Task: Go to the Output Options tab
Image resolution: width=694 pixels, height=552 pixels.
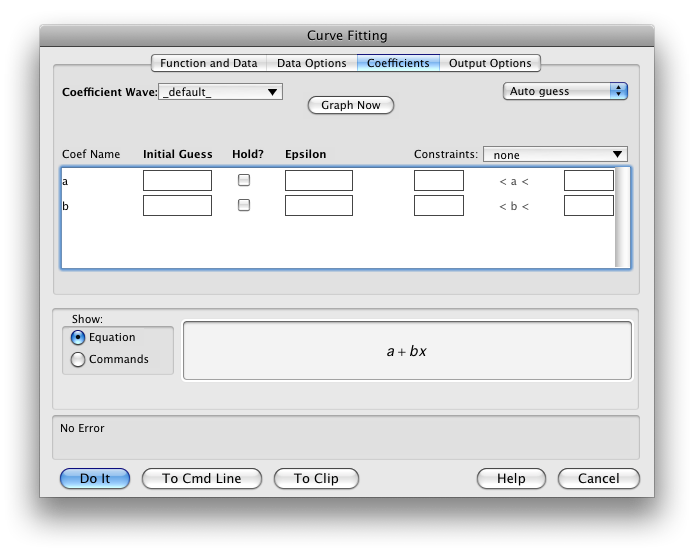Action: click(x=490, y=63)
